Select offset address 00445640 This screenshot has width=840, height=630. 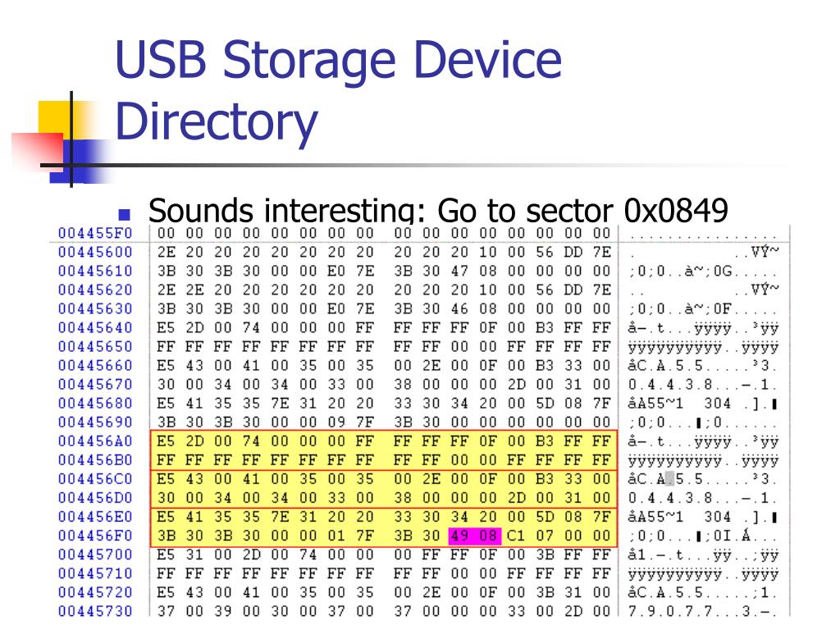pyautogui.click(x=95, y=328)
